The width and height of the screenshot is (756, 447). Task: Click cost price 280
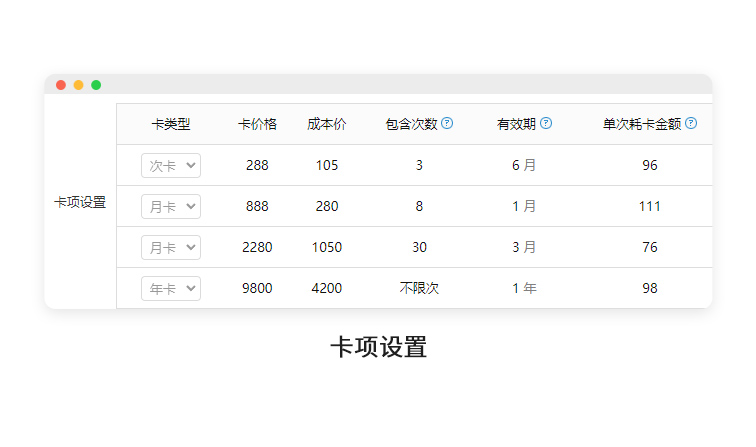[x=326, y=206]
